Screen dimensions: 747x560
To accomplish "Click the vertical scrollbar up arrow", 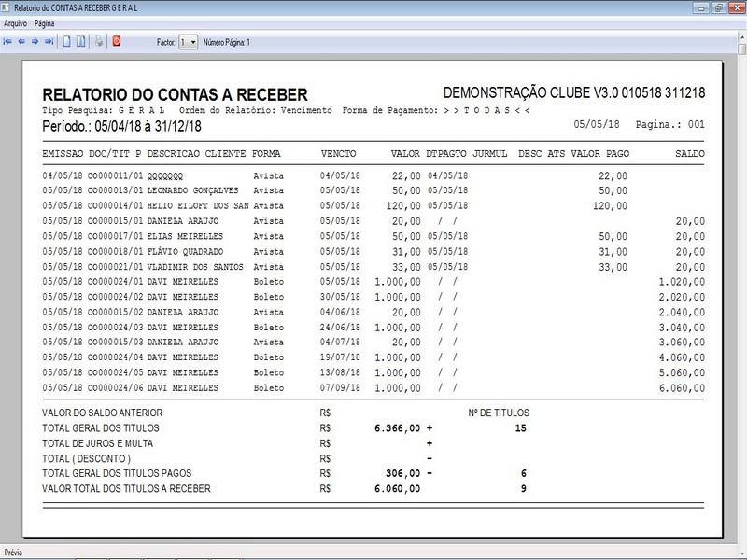I will click(x=742, y=36).
